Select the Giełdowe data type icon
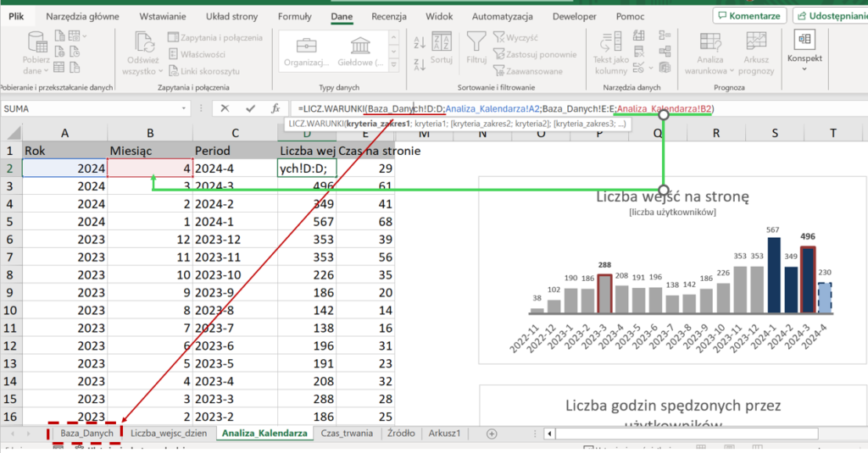This screenshot has height=453, width=868. coord(360,45)
